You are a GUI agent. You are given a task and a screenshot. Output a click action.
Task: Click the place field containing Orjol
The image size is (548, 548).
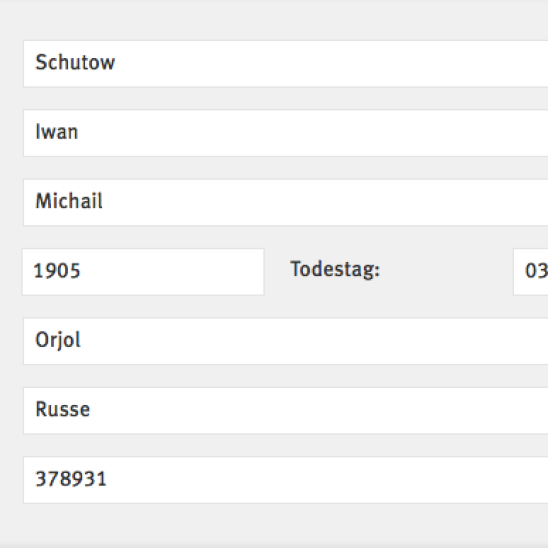286,341
